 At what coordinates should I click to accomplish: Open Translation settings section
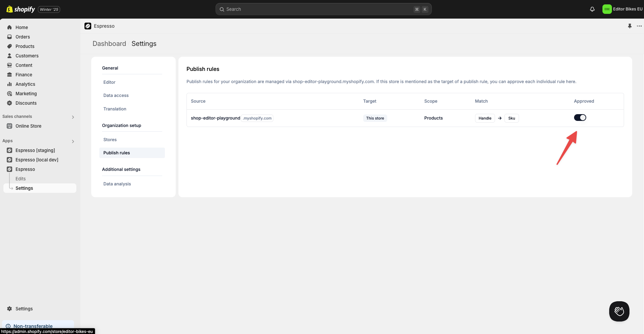click(x=115, y=109)
